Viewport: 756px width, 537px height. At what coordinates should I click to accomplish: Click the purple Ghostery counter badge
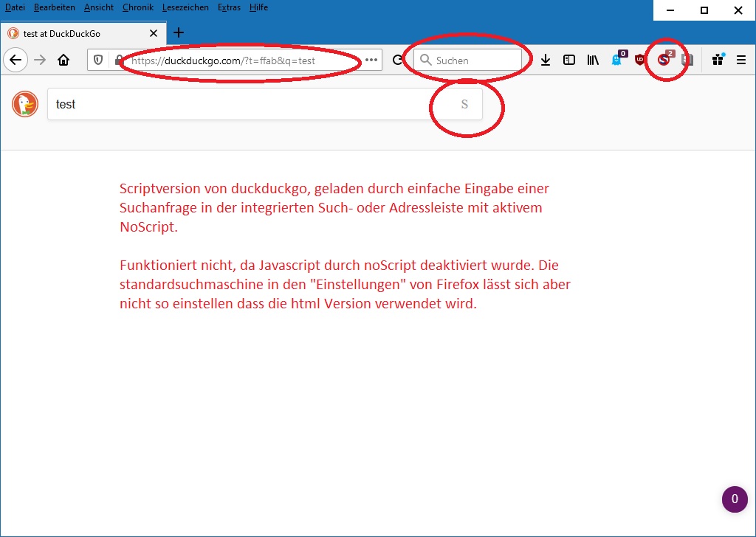point(735,499)
